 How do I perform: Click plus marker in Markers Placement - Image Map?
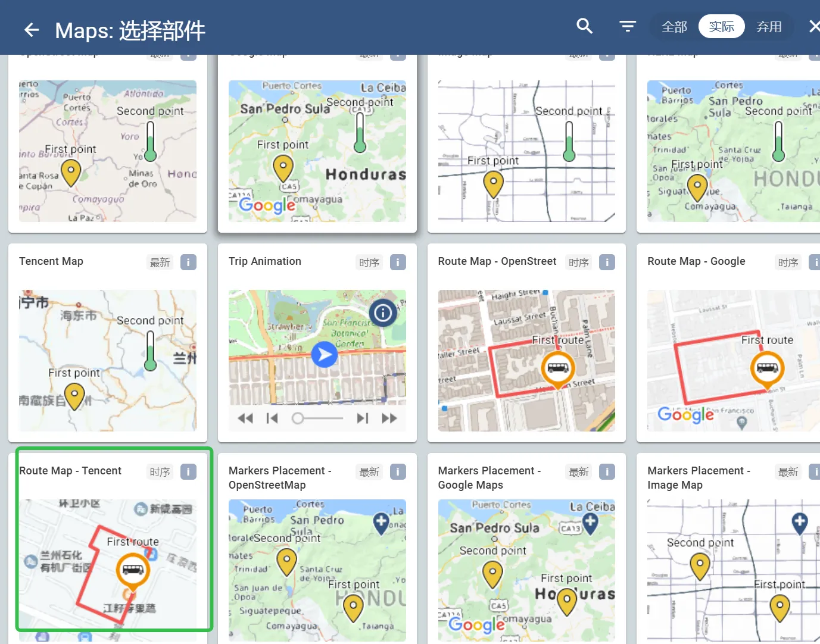(x=800, y=523)
